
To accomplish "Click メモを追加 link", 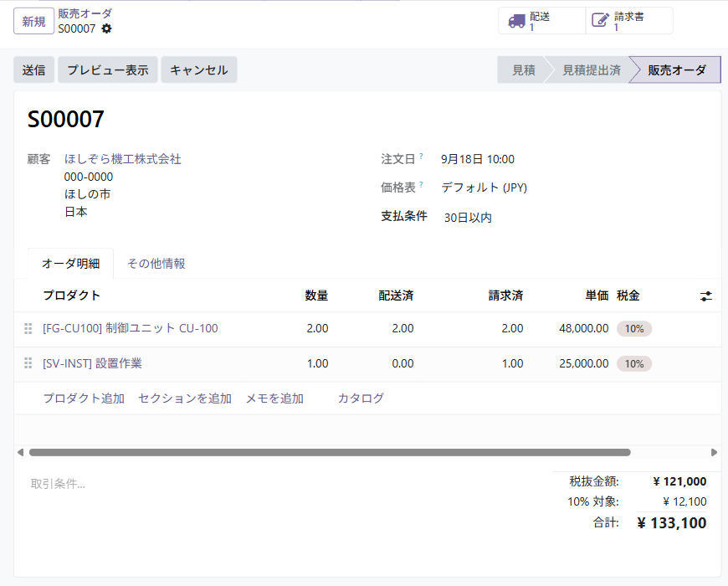I will point(274,398).
